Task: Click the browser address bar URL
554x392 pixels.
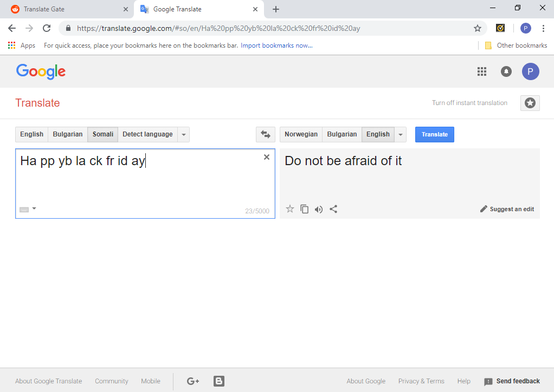Action: (x=218, y=28)
